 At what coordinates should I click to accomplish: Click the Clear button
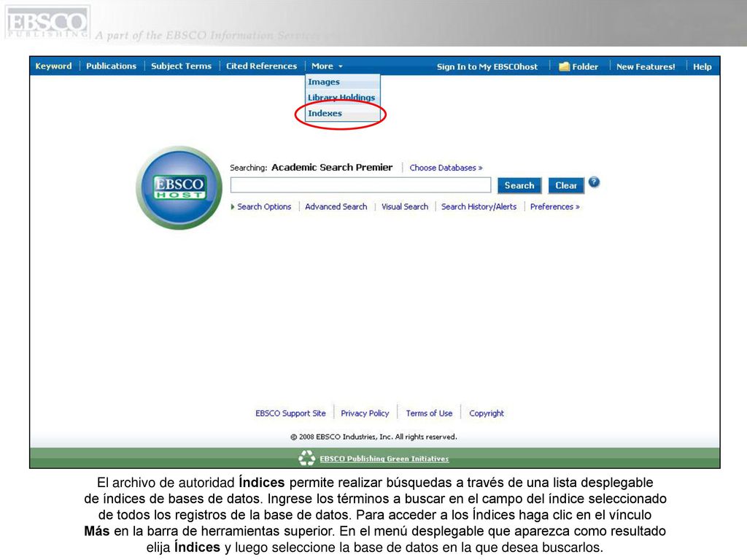pos(566,185)
